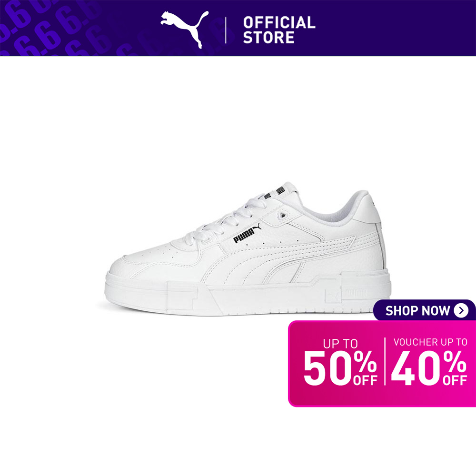Open the Official Store text label
Viewport: 476px width, 476px height.
coord(279,30)
